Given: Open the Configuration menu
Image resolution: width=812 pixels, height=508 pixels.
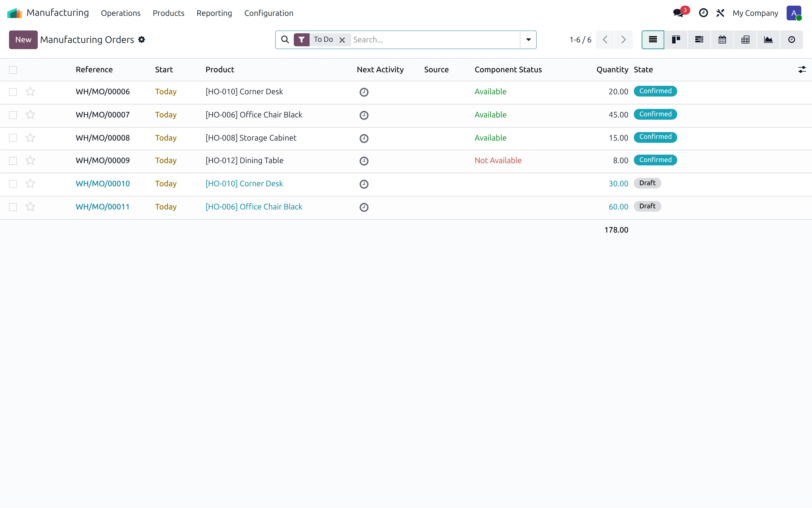Looking at the screenshot, I should click(269, 13).
